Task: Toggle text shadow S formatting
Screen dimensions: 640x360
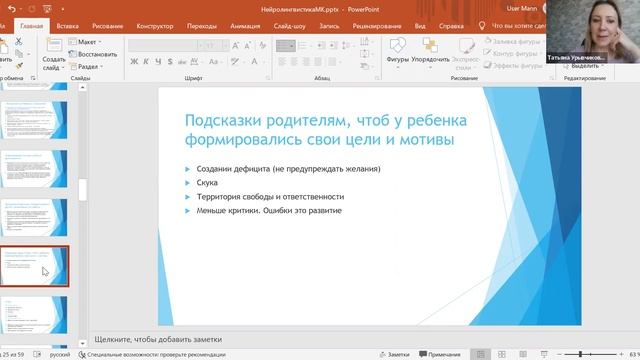Action: 170,62
